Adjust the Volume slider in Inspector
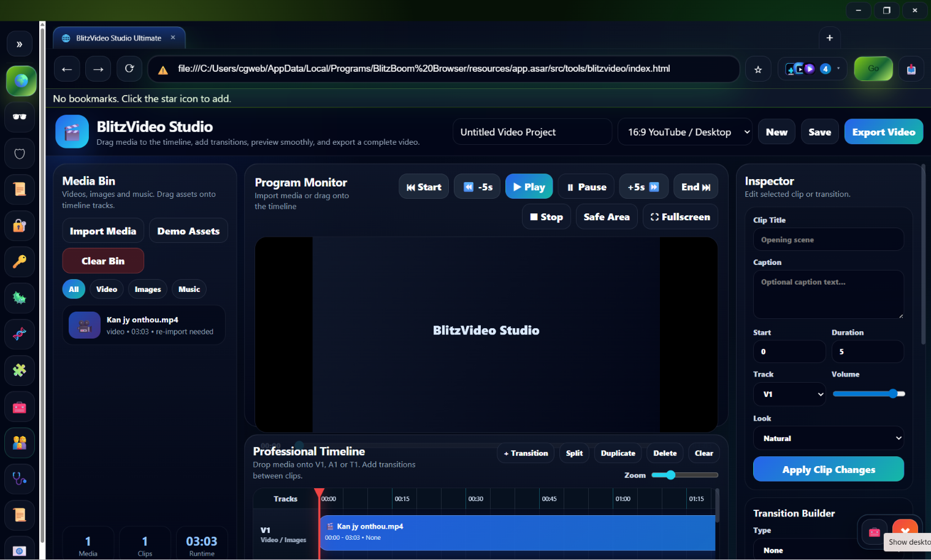Image resolution: width=931 pixels, height=560 pixels. click(868, 394)
